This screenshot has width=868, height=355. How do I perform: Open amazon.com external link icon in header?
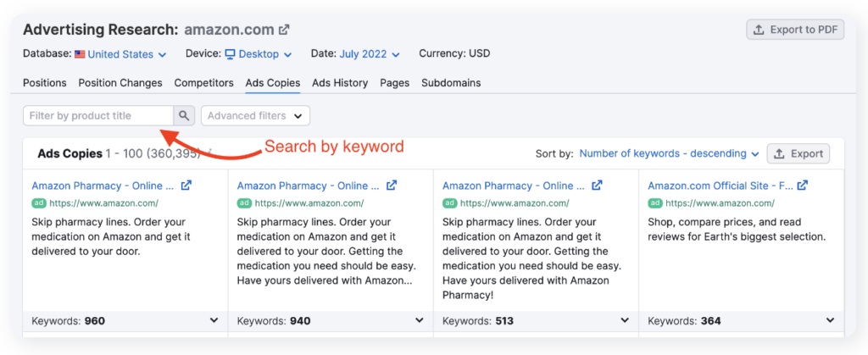click(284, 30)
